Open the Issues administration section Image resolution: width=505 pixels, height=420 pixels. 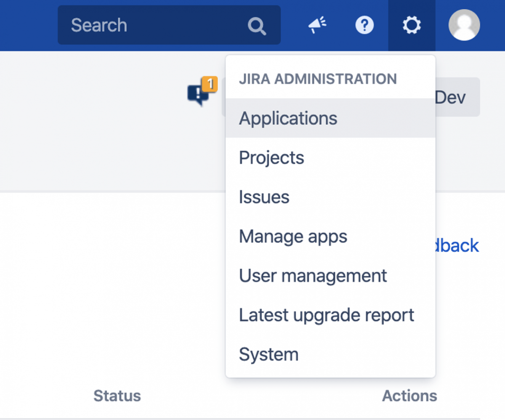pos(264,197)
